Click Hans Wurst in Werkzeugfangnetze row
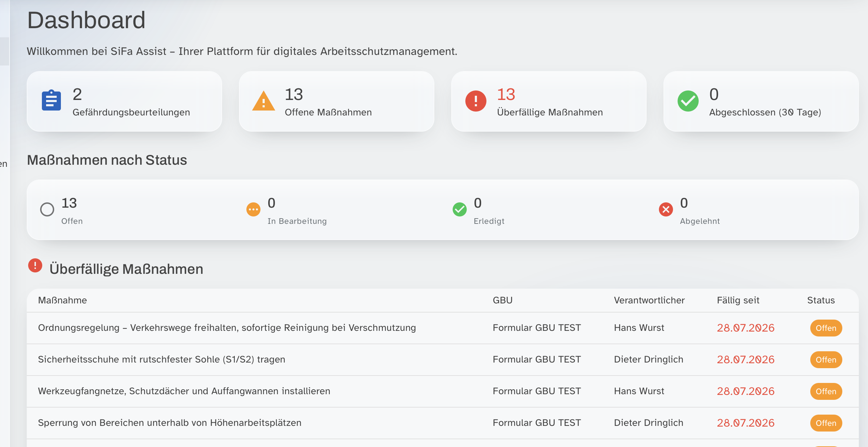The width and height of the screenshot is (868, 447). pos(639,391)
